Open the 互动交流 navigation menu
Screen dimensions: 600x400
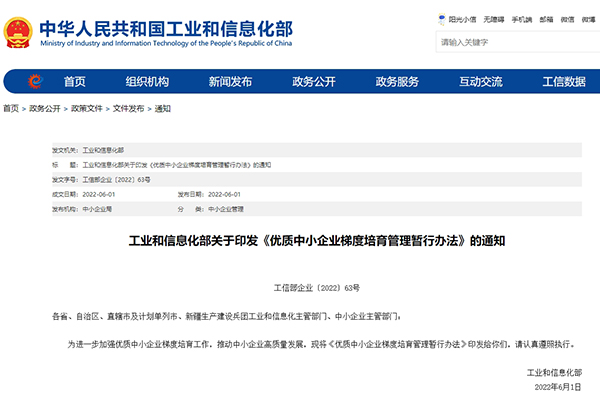coord(480,82)
